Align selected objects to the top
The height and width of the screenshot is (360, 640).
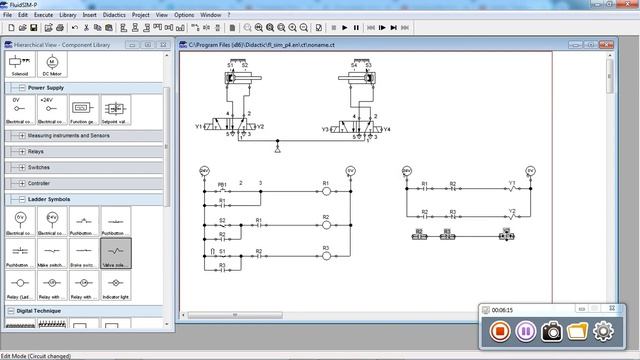[158, 28]
